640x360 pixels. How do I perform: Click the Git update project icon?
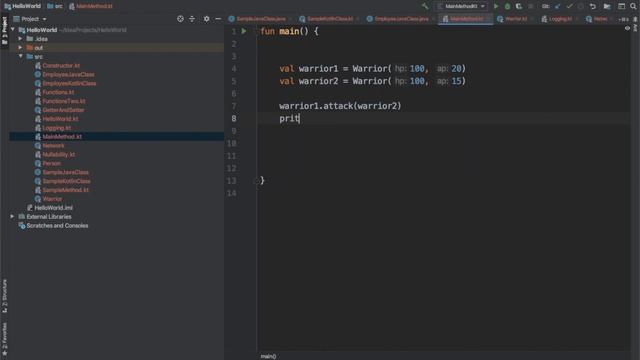558,6
